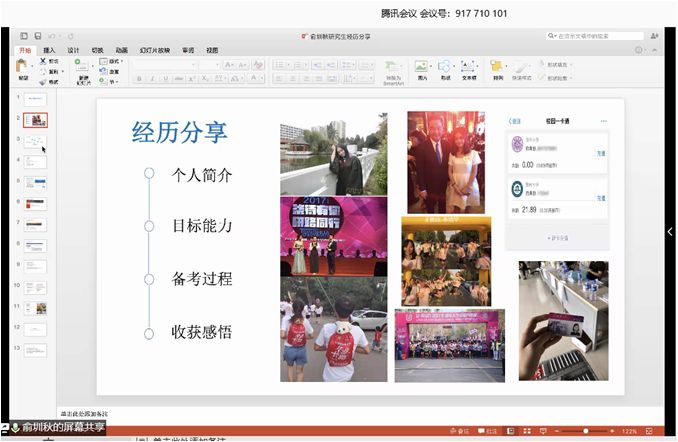Open the 版式 layout dropdown
Screen dimensions: 678x442
(x=115, y=61)
